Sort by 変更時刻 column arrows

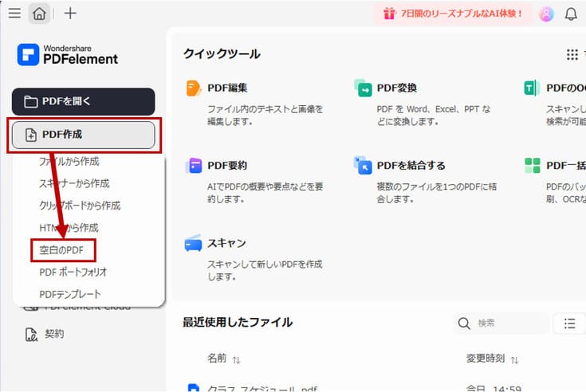point(514,360)
